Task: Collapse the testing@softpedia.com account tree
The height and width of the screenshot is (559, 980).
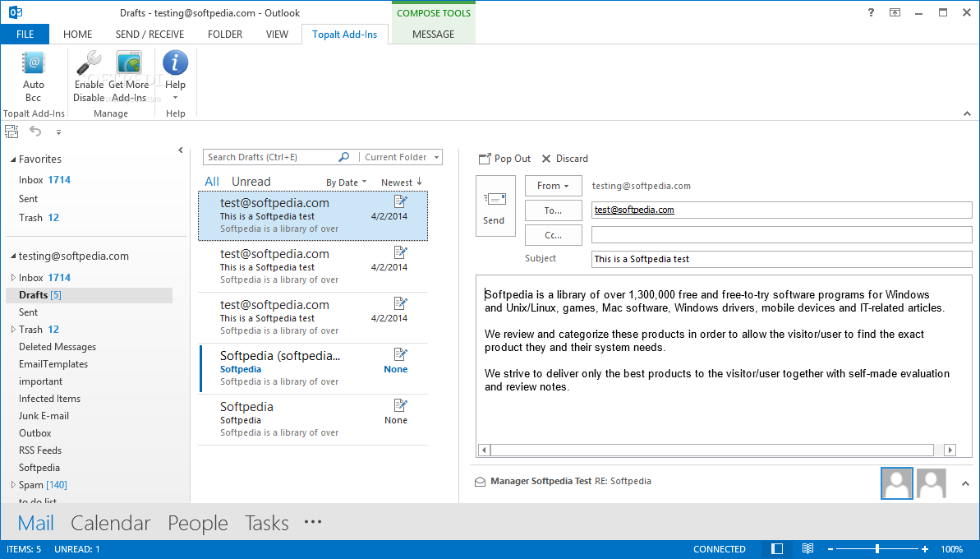Action: point(13,256)
